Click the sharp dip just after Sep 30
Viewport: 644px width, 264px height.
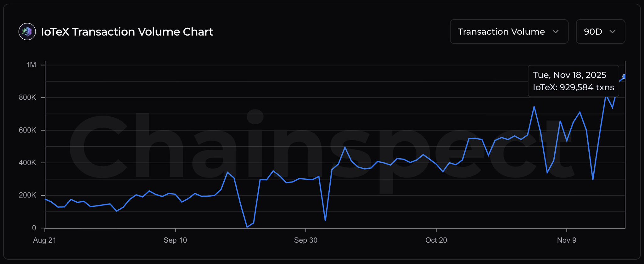(325, 220)
